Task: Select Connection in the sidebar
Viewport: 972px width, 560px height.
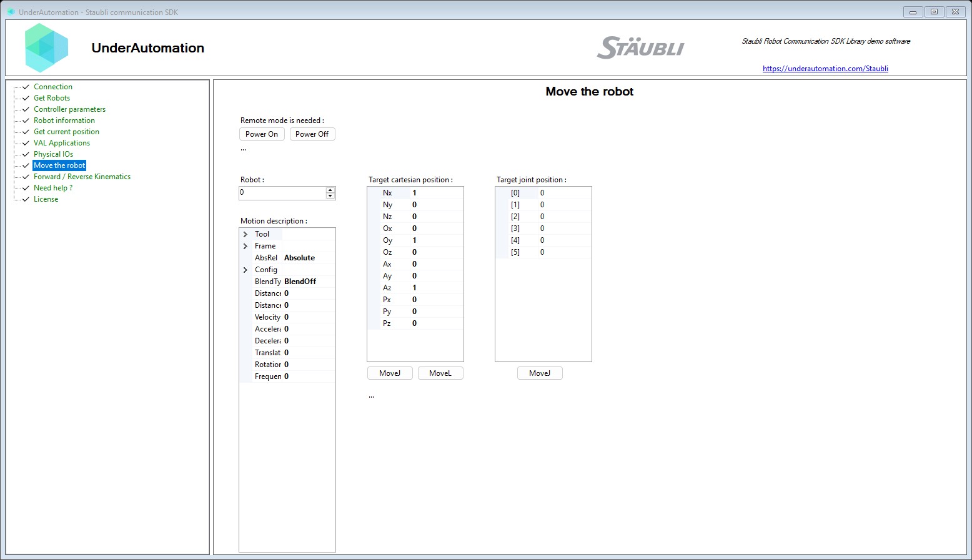Action: 52,86
